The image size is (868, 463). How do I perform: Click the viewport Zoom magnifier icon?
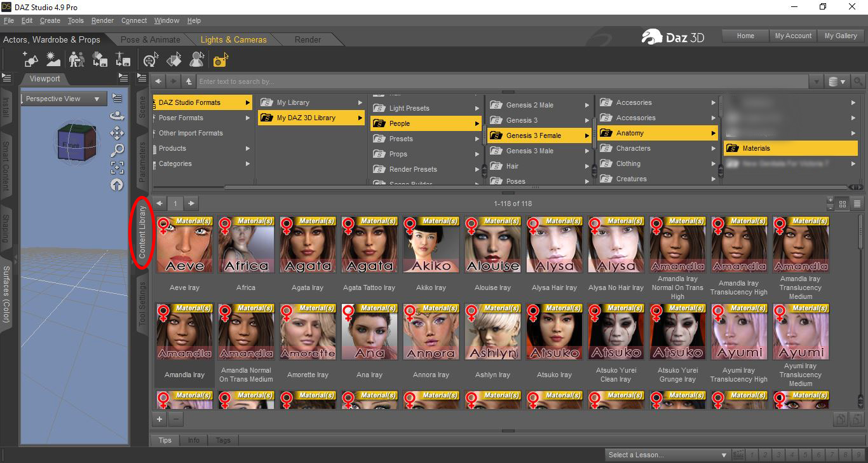(117, 151)
